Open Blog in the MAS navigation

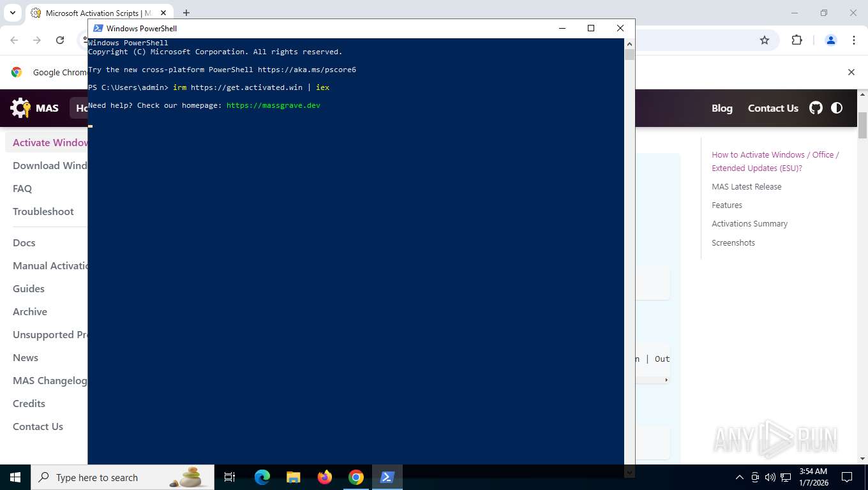[722, 108]
